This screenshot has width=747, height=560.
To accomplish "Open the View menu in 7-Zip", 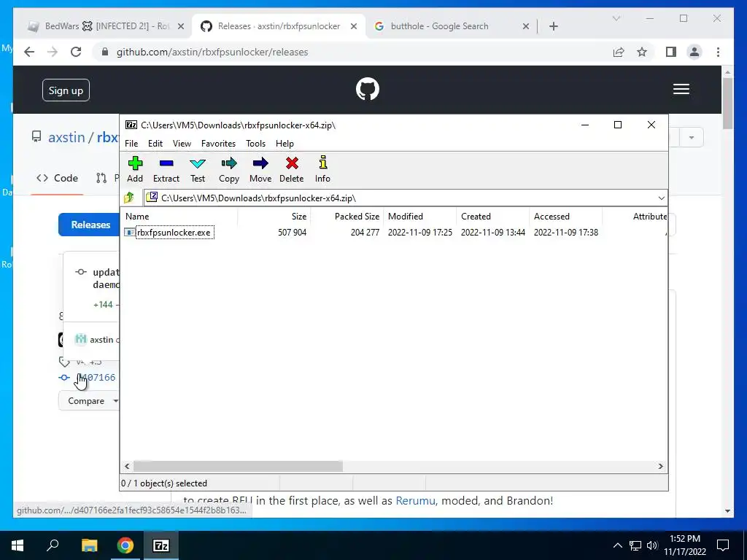I will point(182,144).
